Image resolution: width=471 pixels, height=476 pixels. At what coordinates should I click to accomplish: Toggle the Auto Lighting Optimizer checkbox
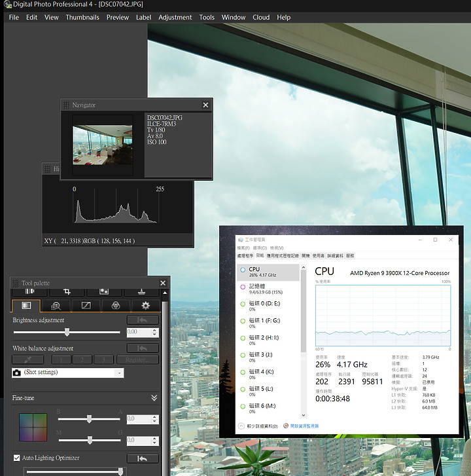16,458
